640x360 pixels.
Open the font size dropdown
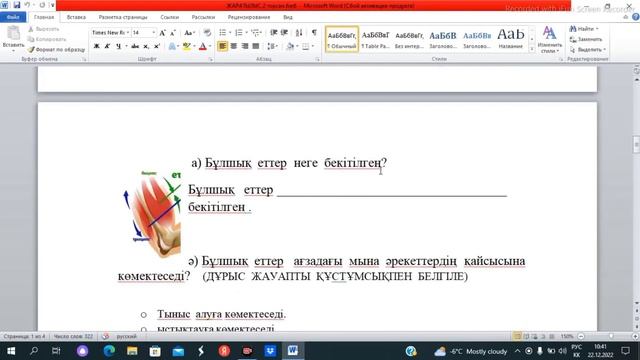[x=153, y=33]
